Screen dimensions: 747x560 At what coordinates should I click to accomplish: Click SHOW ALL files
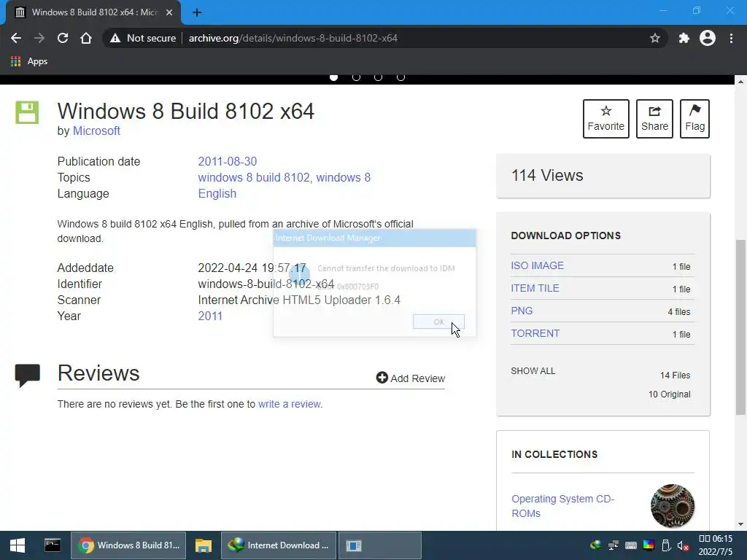pos(533,371)
